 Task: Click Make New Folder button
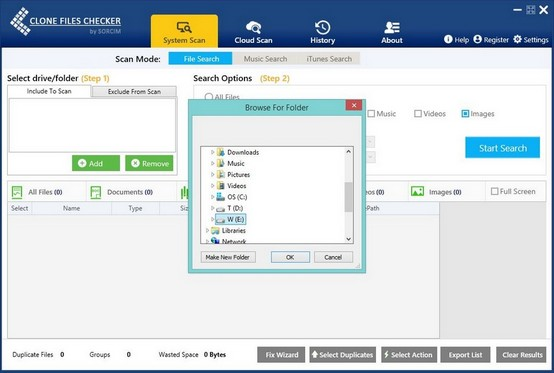click(228, 257)
